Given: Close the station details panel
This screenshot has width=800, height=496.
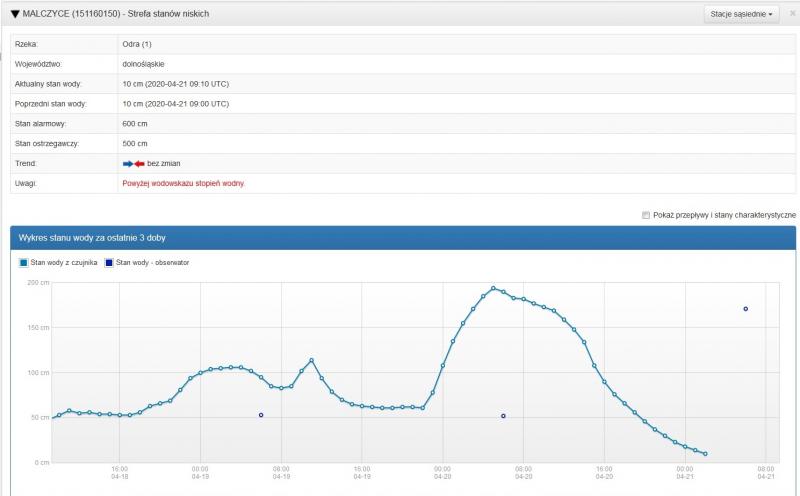Looking at the screenshot, I should 792,14.
